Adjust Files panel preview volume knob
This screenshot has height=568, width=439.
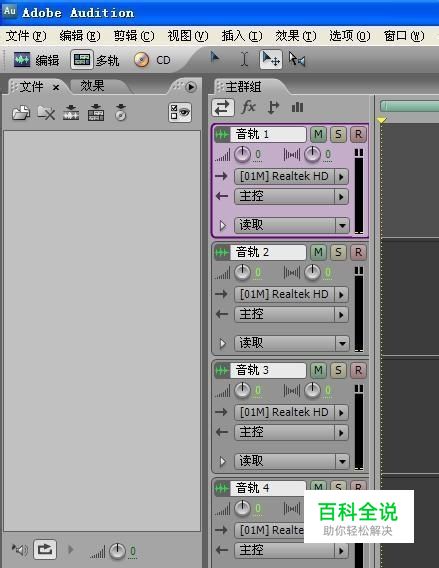pos(117,551)
